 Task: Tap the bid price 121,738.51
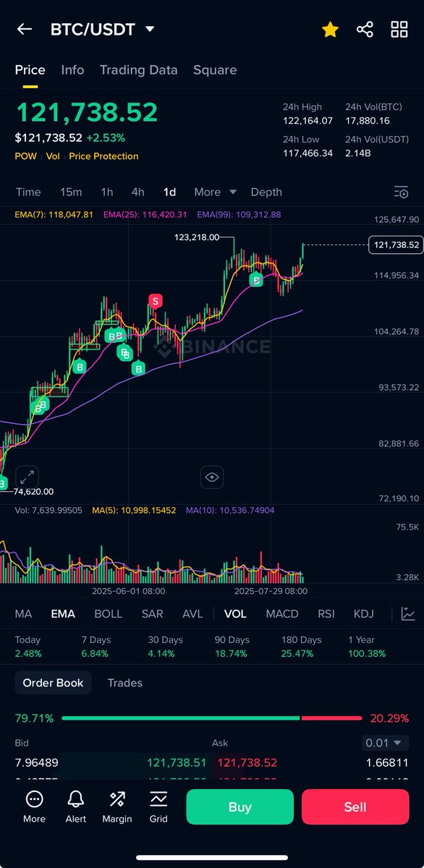click(x=177, y=762)
